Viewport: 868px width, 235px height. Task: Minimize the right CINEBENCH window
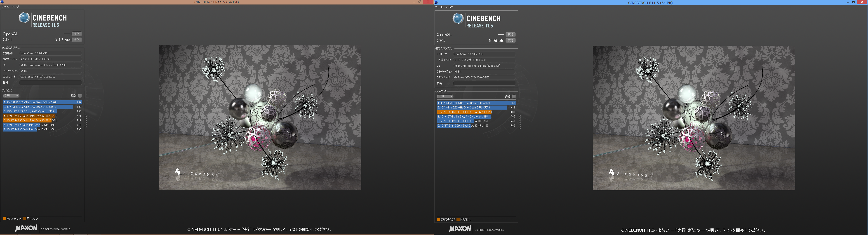coord(848,3)
